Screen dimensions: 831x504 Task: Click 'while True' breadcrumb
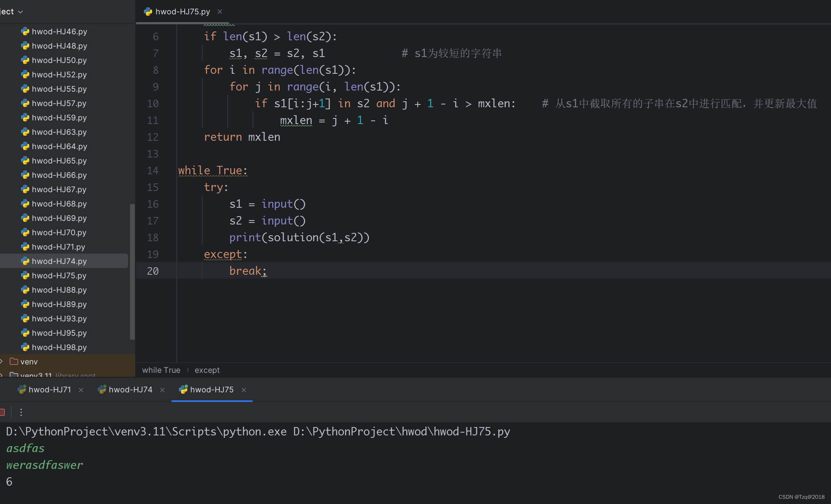click(x=161, y=370)
